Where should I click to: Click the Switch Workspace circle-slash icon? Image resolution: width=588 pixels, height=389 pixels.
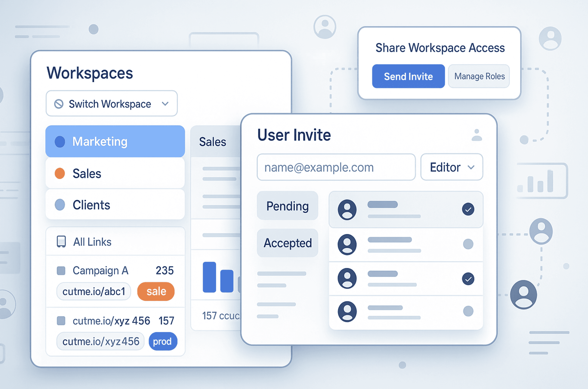[59, 104]
